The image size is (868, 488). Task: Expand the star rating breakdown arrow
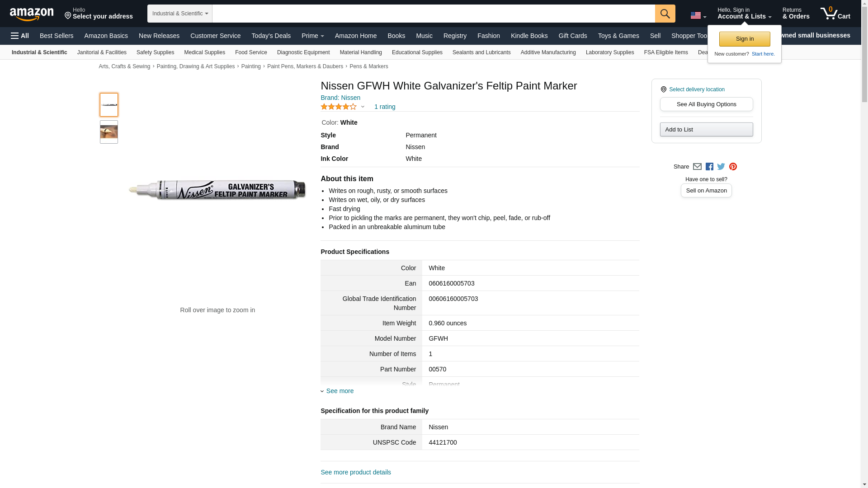pyautogui.click(x=363, y=107)
